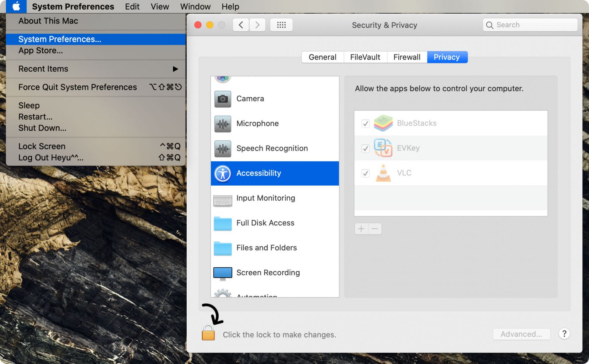
Task: Click the Search field
Action: tap(530, 25)
